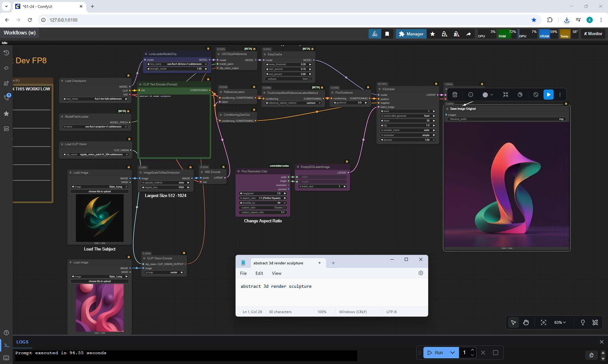The image size is (608, 364).
Task: Click the Style_4.png subject image thumbnail
Action: pyautogui.click(x=99, y=218)
